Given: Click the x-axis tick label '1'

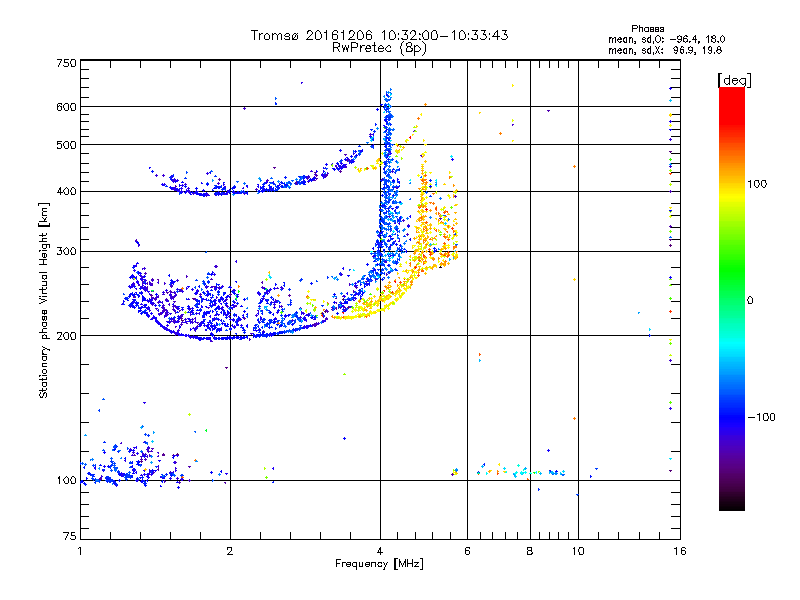Looking at the screenshot, I should 80,551.
